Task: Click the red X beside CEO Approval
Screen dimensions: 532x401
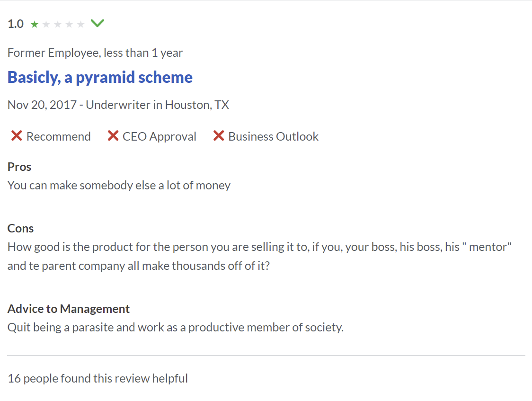Action: click(x=113, y=136)
